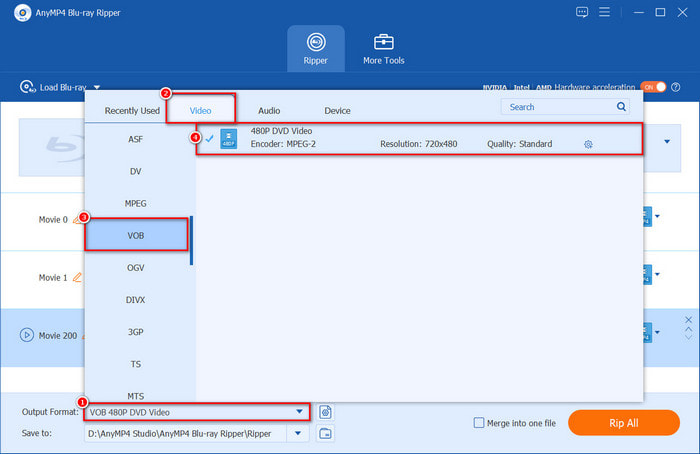This screenshot has width=700, height=454.
Task: Select TS in the format list
Action: coord(136,364)
